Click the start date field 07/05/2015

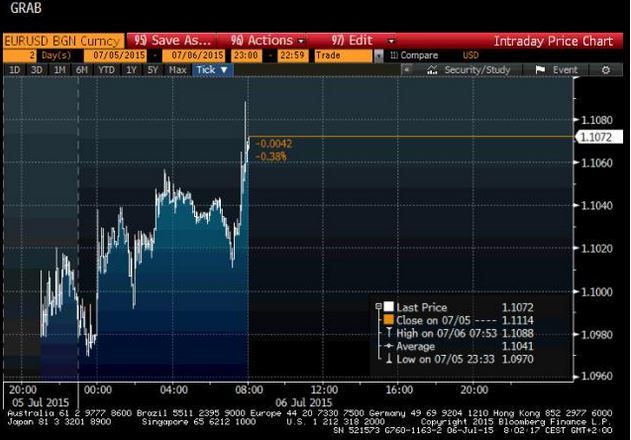pos(119,55)
